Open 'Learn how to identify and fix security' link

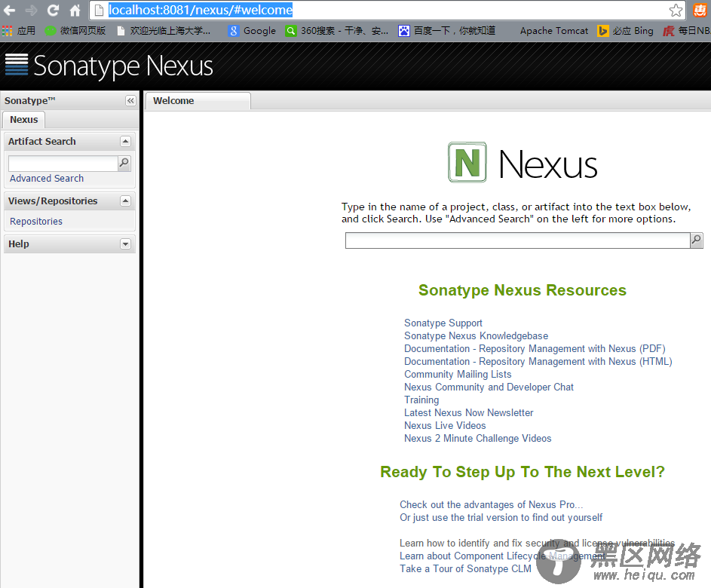point(537,543)
